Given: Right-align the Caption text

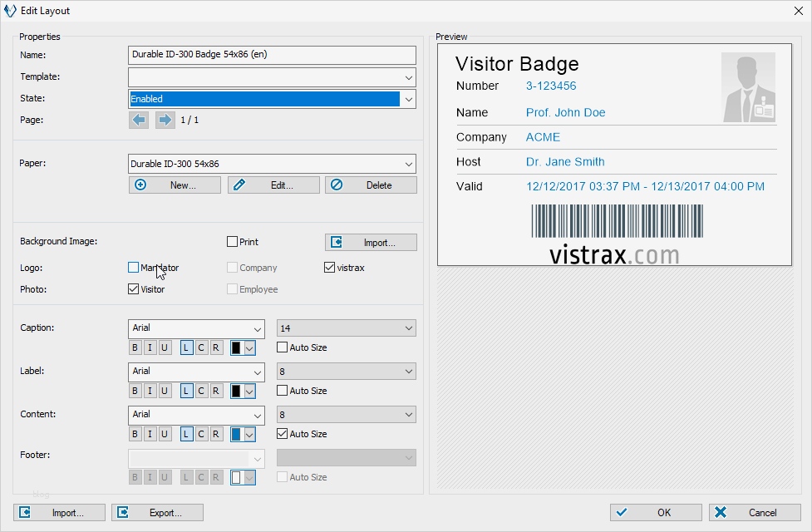Looking at the screenshot, I should click(216, 347).
